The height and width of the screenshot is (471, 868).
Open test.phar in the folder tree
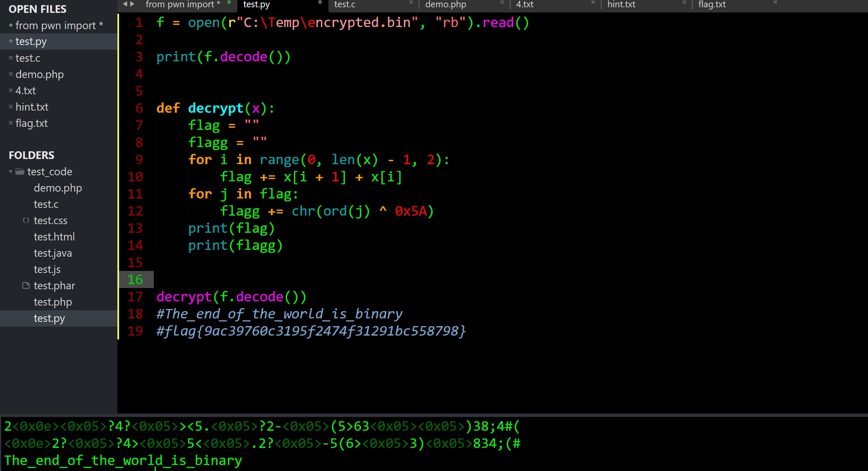(54, 286)
